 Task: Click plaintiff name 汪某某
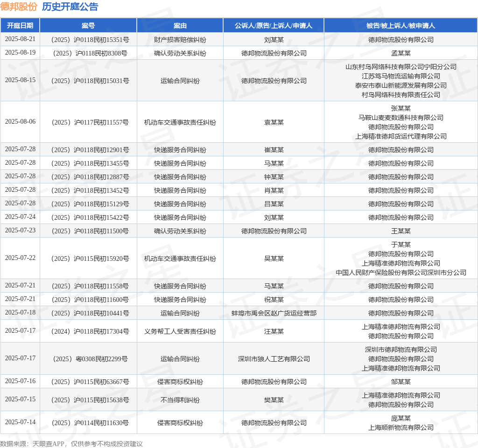point(274,331)
